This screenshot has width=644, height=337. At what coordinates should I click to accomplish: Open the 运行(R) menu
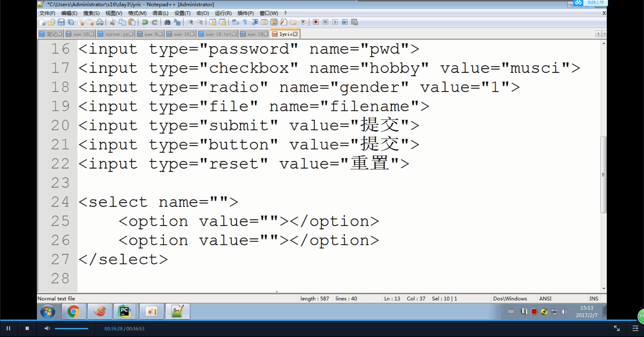pyautogui.click(x=223, y=13)
